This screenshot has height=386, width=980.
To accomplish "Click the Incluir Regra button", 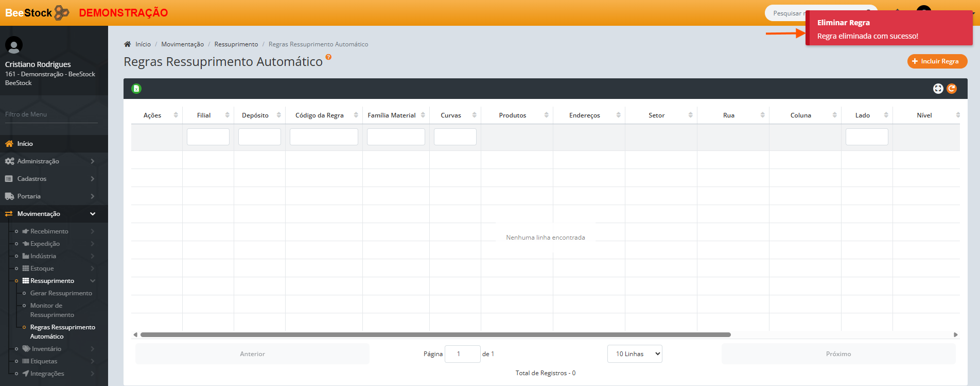I will point(937,61).
